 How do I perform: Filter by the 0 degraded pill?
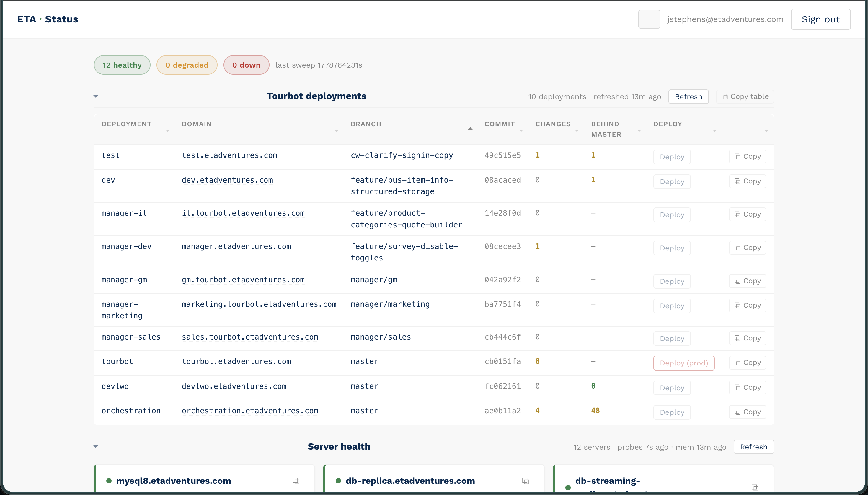coord(187,65)
